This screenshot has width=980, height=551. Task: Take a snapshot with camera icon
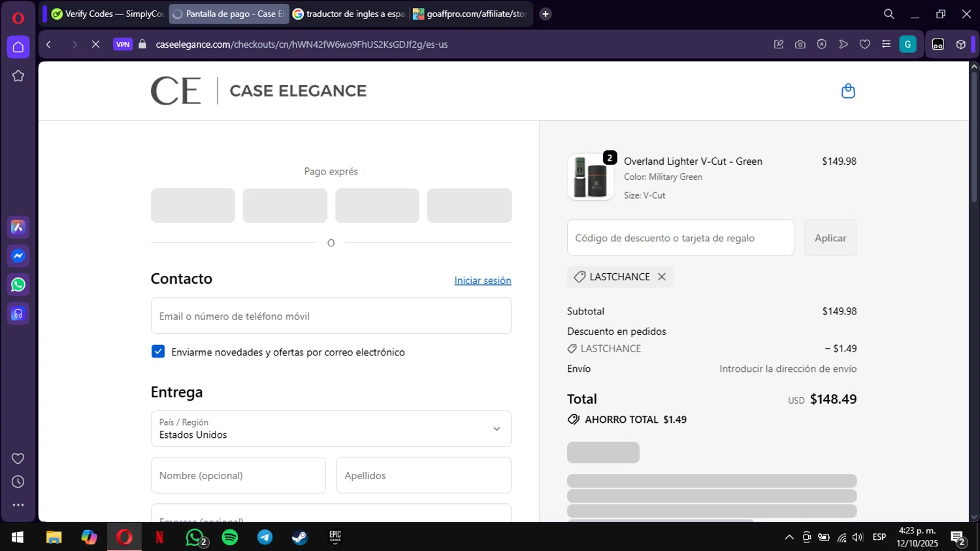point(800,44)
